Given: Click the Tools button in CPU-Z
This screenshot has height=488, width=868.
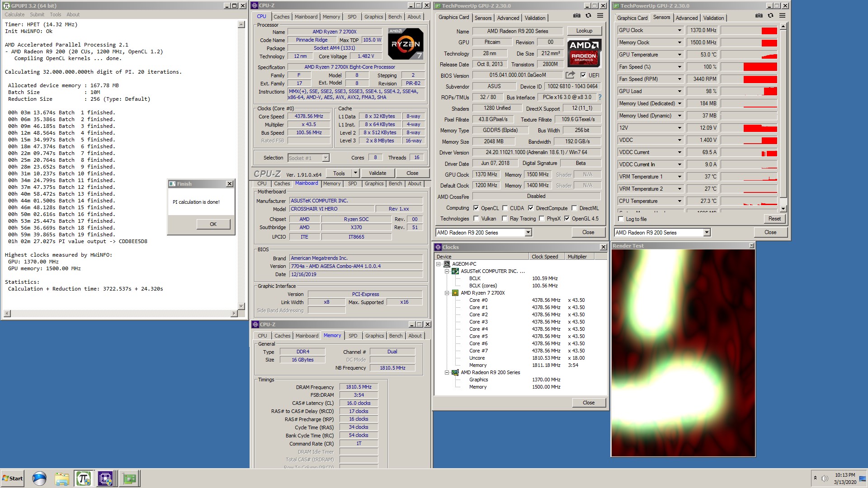Looking at the screenshot, I should click(339, 173).
